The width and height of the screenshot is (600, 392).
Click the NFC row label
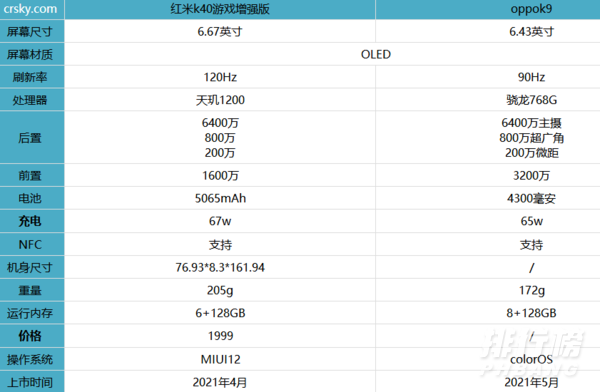coord(32,244)
